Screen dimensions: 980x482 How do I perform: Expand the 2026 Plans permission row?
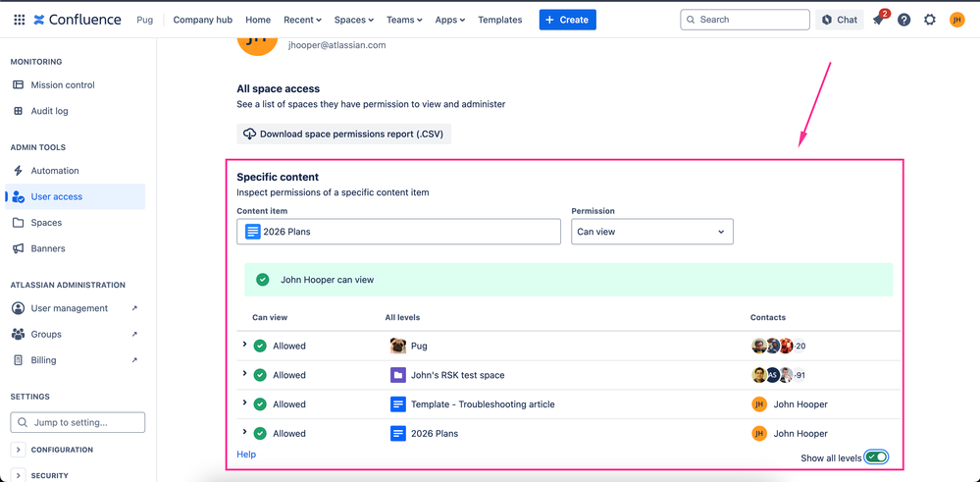(x=245, y=431)
